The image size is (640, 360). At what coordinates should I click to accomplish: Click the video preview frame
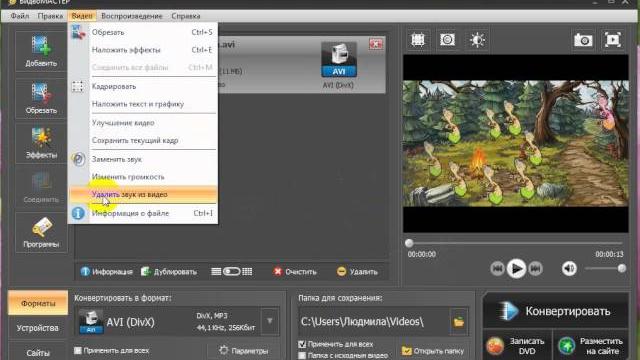pyautogui.click(x=516, y=143)
